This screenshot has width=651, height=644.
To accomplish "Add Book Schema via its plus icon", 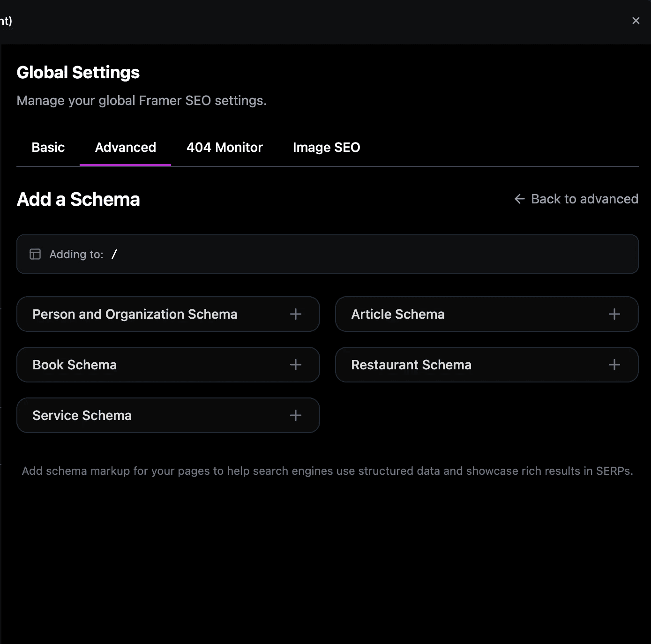I will coord(296,365).
